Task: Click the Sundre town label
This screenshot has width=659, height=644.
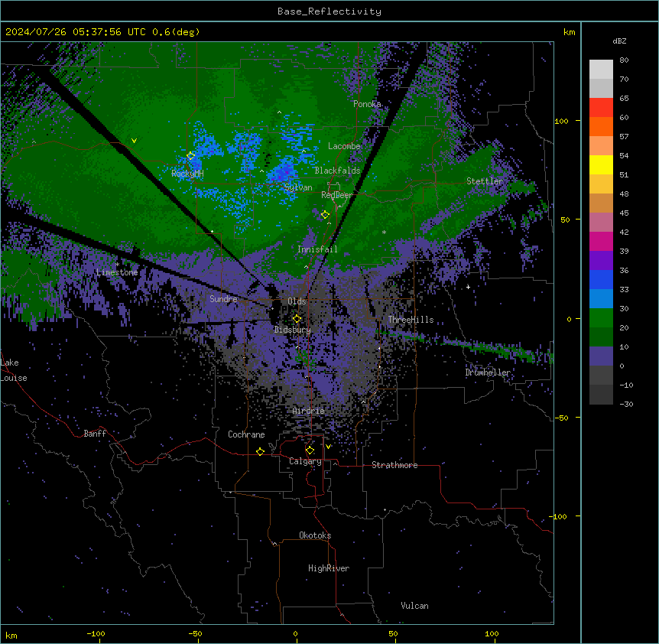Action: click(x=223, y=299)
